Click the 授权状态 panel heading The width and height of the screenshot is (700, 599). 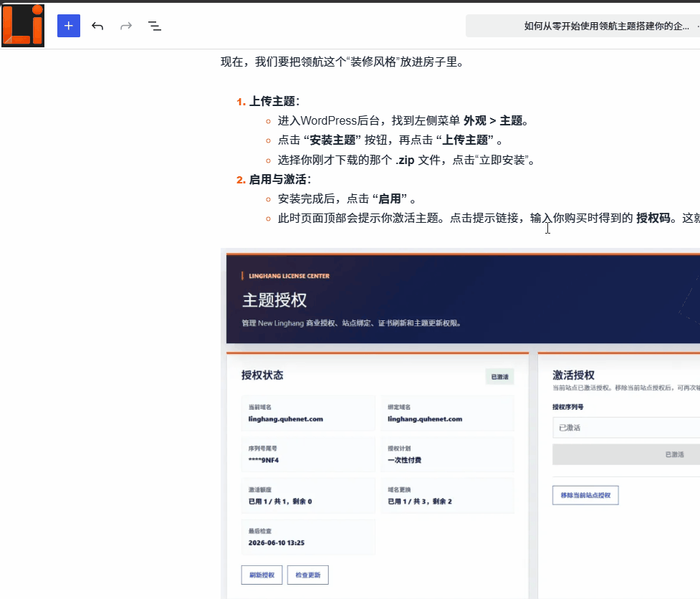point(262,375)
